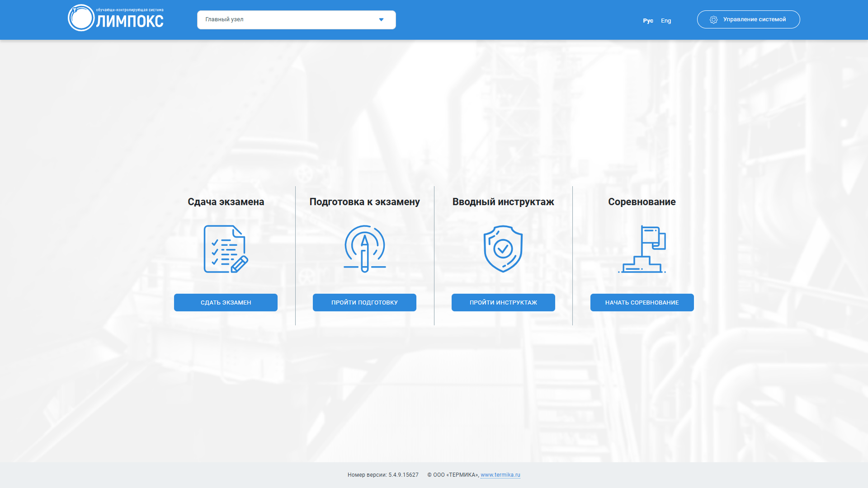Image resolution: width=868 pixels, height=488 pixels.
Task: Open the 'Сдача экзамена' section heading
Action: point(225,202)
